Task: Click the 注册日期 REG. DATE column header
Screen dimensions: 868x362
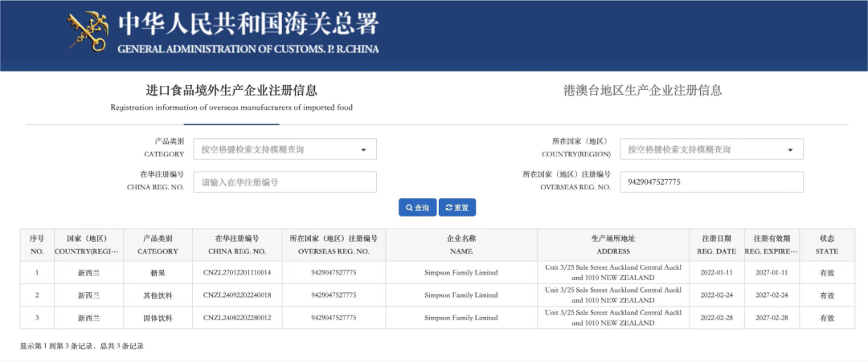Action: pyautogui.click(x=716, y=245)
